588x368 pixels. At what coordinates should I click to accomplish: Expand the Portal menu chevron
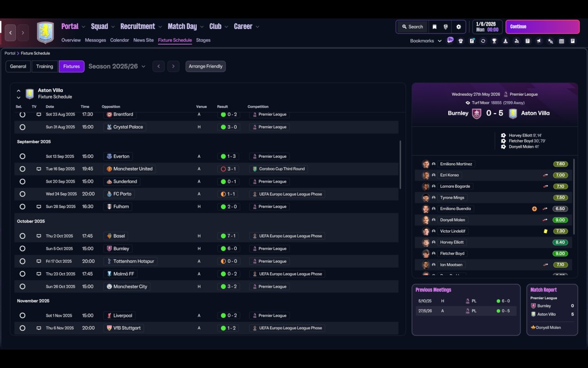point(84,27)
